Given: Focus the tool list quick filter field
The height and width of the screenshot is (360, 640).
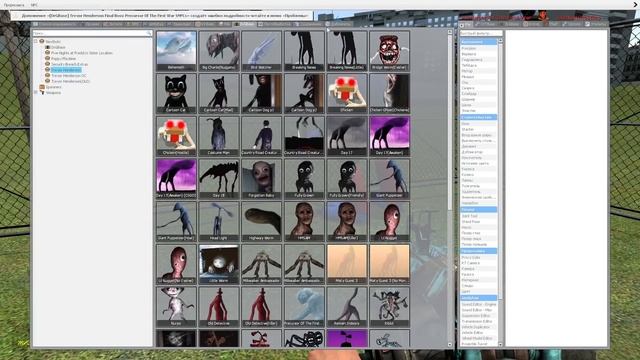Looking at the screenshot, I should [481, 33].
